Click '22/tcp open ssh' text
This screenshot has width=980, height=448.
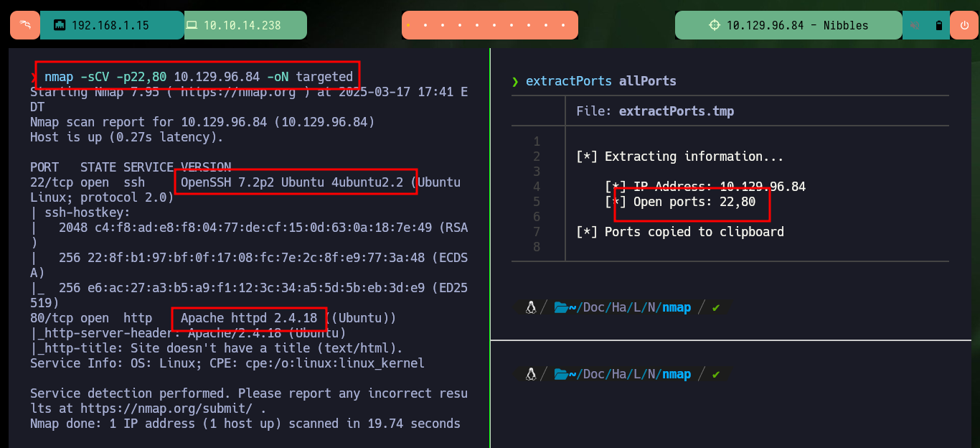coord(88,182)
